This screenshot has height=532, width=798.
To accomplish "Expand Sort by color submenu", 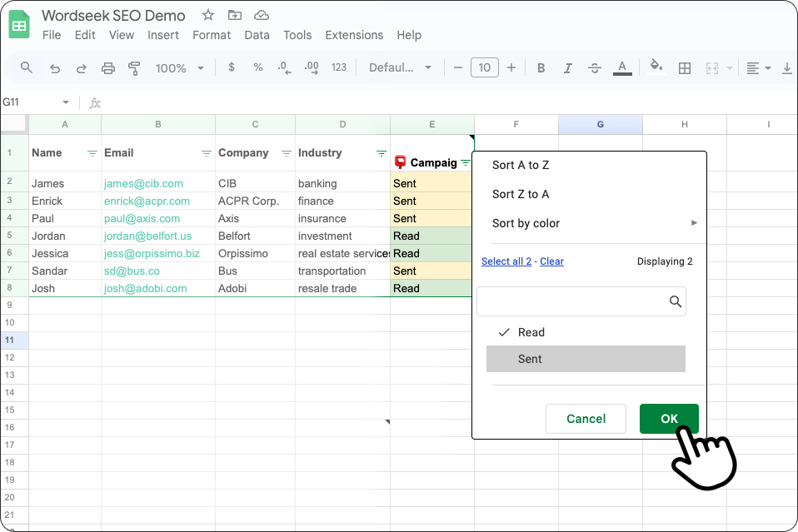I will click(594, 223).
